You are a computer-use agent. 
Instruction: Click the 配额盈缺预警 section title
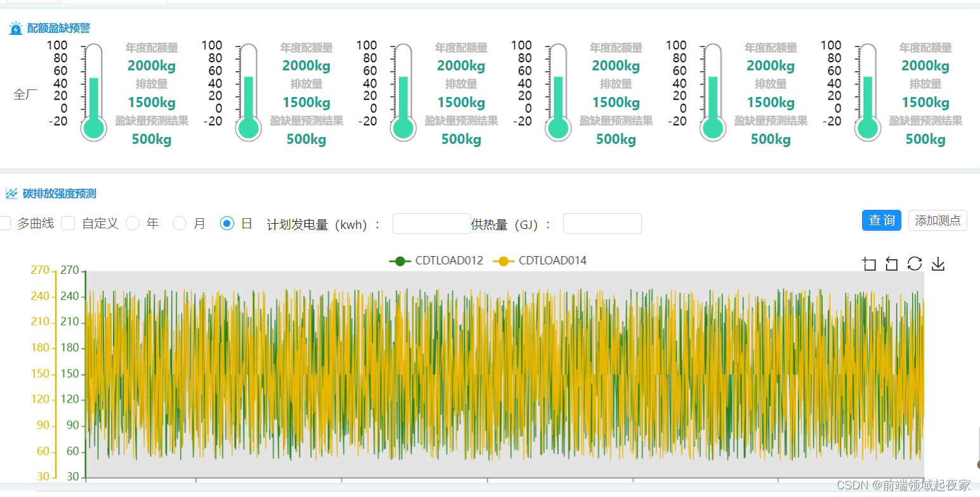click(58, 29)
